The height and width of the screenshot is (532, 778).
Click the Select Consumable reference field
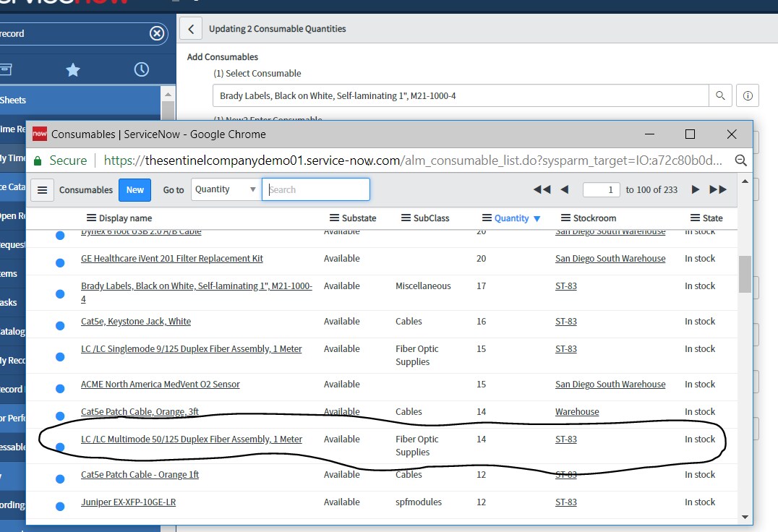click(x=461, y=95)
